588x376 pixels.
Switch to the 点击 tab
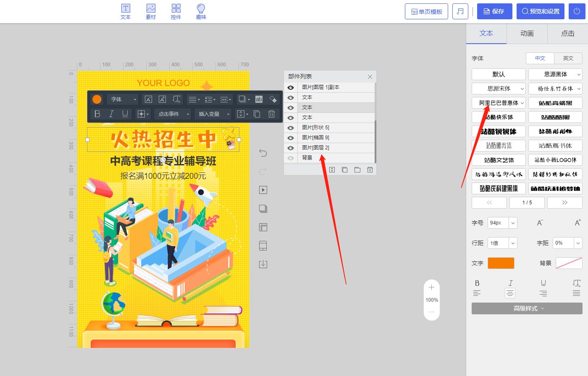click(568, 34)
